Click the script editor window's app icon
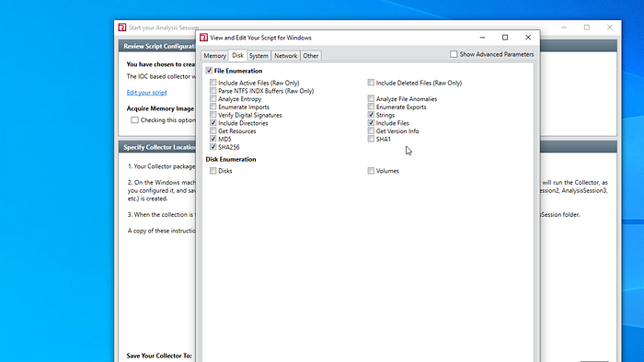The width and height of the screenshot is (644, 362). click(203, 38)
